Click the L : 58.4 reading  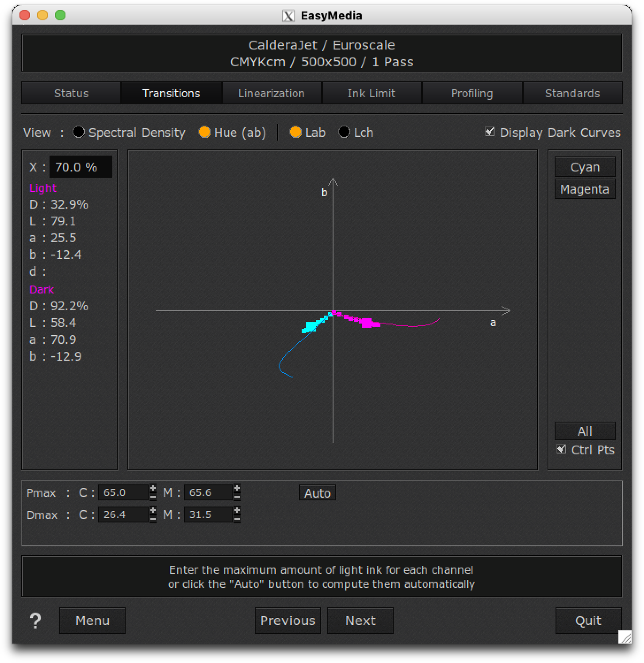tap(53, 323)
